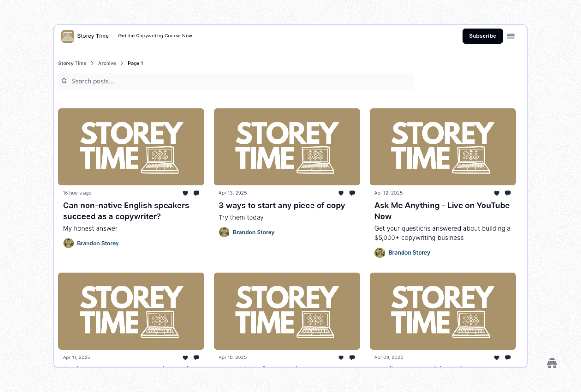Image resolution: width=581 pixels, height=392 pixels.
Task: Select 'Get the Copywriting Course Now' in the header
Action: pos(155,36)
